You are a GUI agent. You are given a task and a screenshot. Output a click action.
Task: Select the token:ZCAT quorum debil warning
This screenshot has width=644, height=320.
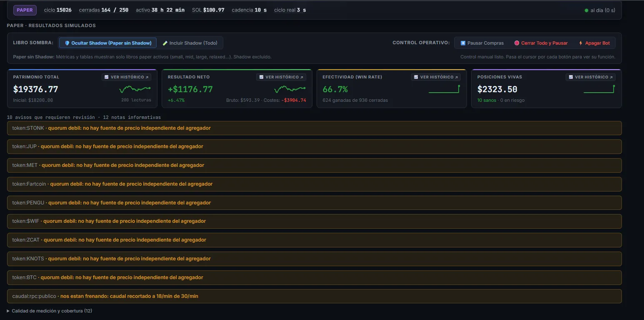click(315, 240)
